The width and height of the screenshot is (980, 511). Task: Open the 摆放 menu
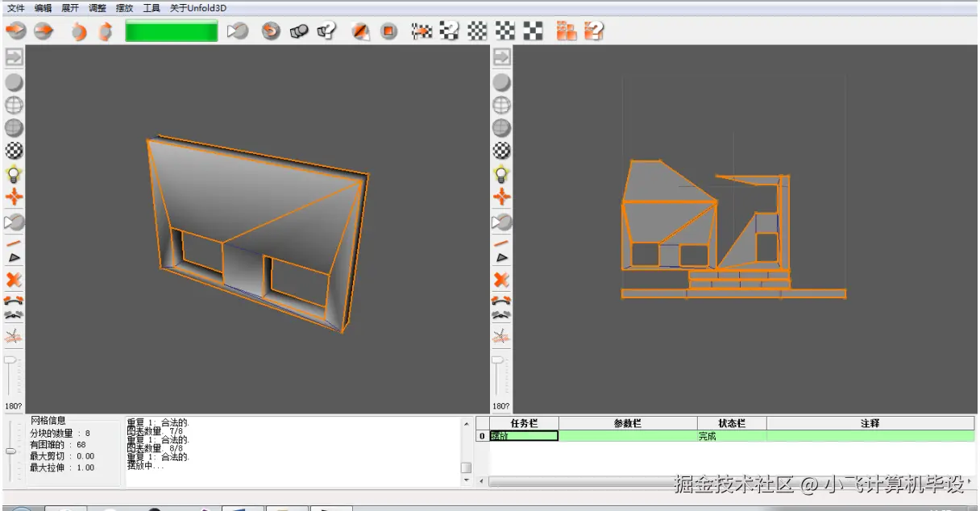[x=125, y=8]
